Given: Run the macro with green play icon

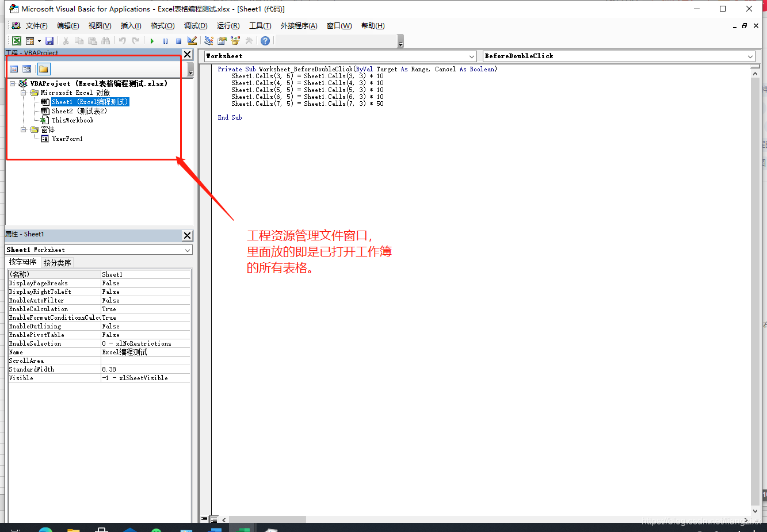Looking at the screenshot, I should coord(152,41).
